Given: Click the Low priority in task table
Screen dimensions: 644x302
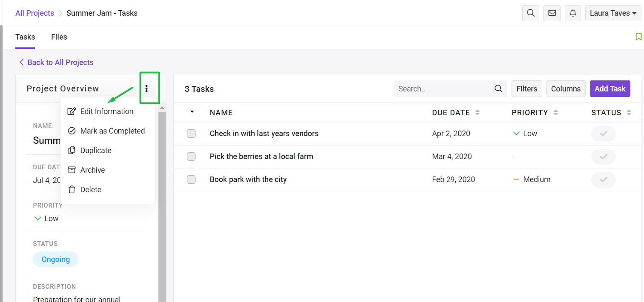Looking at the screenshot, I should [525, 134].
